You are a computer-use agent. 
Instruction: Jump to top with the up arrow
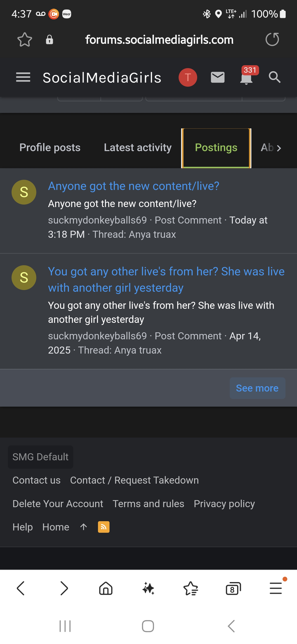coord(84,527)
